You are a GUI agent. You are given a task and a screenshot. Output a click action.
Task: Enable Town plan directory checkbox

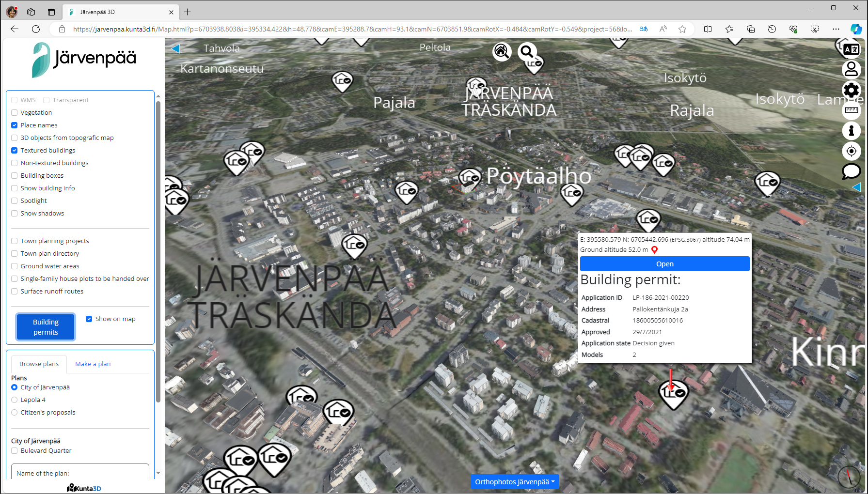tap(15, 253)
